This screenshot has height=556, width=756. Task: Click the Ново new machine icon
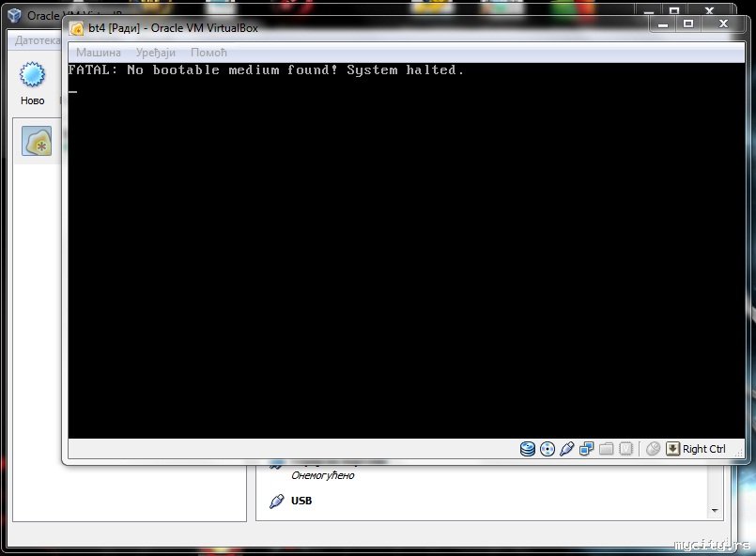tap(32, 75)
